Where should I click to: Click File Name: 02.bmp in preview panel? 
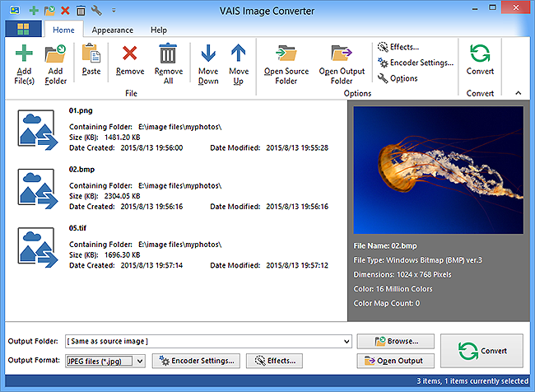[x=385, y=246]
